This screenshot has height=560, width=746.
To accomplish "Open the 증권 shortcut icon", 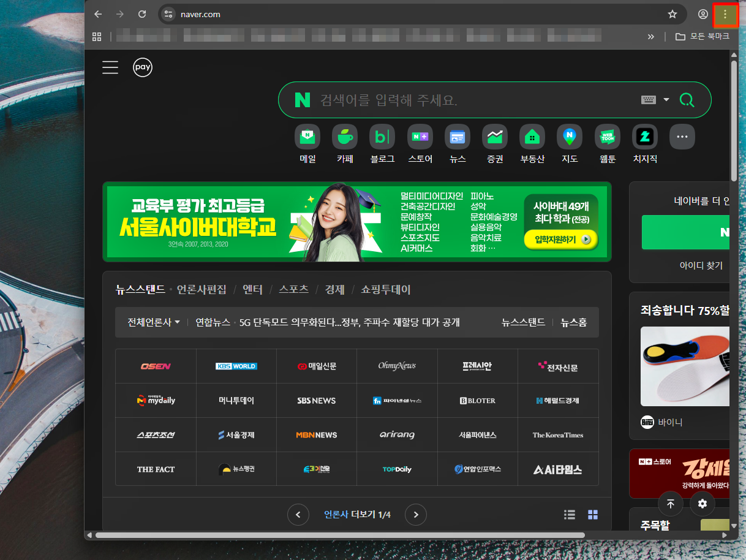I will click(x=495, y=137).
